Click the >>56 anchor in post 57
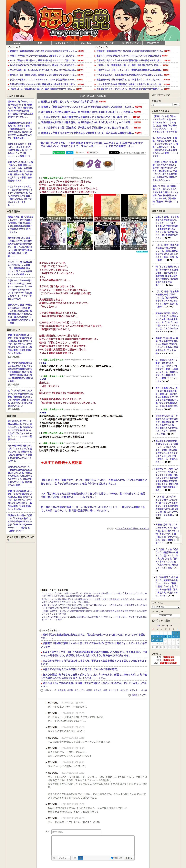The height and width of the screenshot is (868, 186). (43, 363)
